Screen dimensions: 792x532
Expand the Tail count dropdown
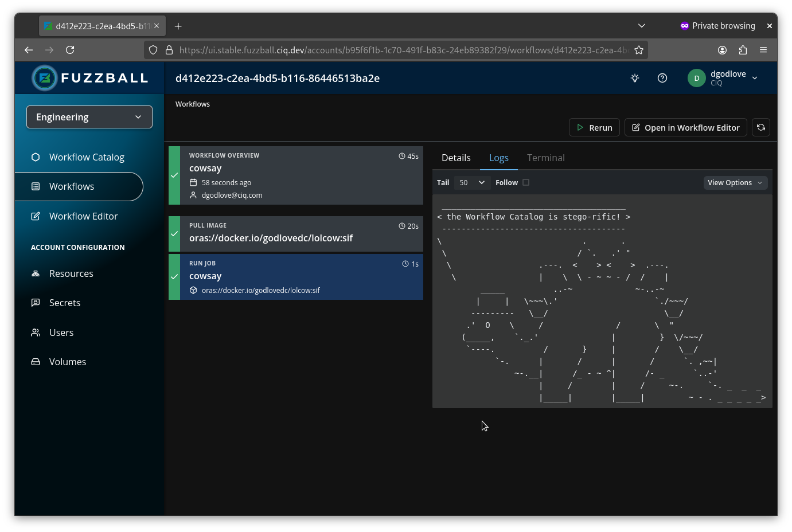point(472,182)
